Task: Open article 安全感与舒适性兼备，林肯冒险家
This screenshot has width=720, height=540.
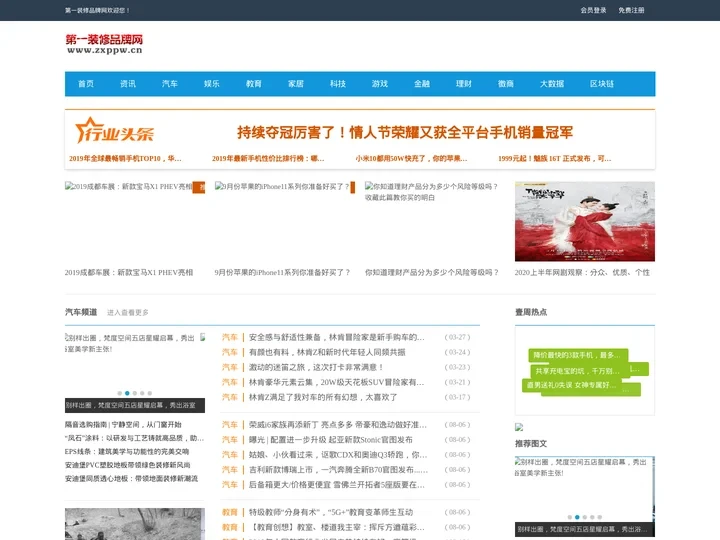Action: 337,337
